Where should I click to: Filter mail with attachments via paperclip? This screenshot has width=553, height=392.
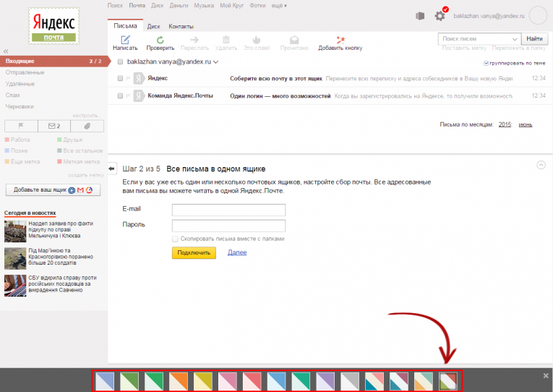pyautogui.click(x=87, y=126)
